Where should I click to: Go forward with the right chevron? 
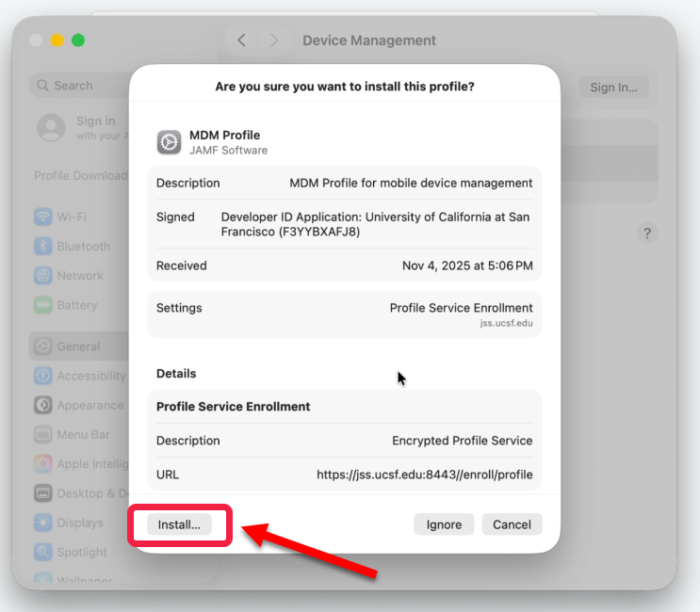tap(273, 40)
